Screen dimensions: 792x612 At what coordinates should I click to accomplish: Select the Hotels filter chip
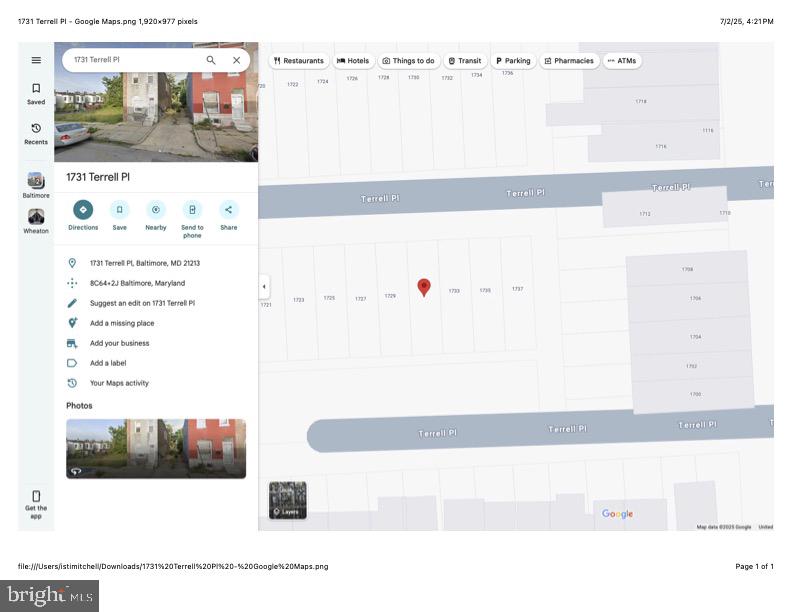point(353,61)
